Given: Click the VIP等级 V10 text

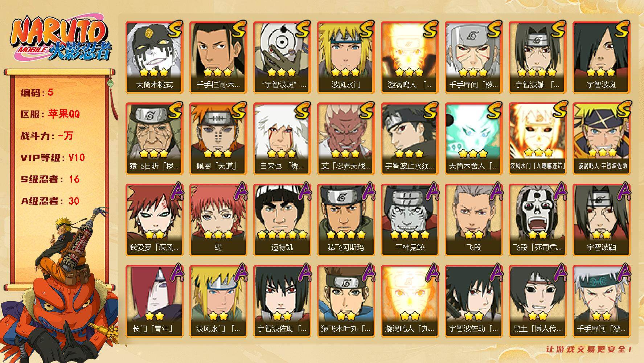Looking at the screenshot, I should [53, 158].
